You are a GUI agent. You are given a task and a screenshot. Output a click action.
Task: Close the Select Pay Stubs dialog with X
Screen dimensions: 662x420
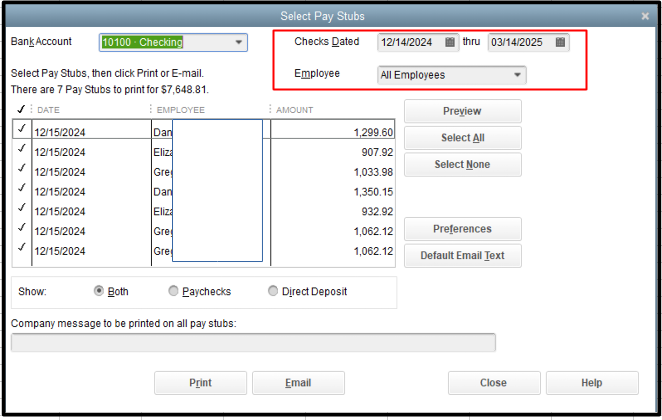click(x=645, y=16)
